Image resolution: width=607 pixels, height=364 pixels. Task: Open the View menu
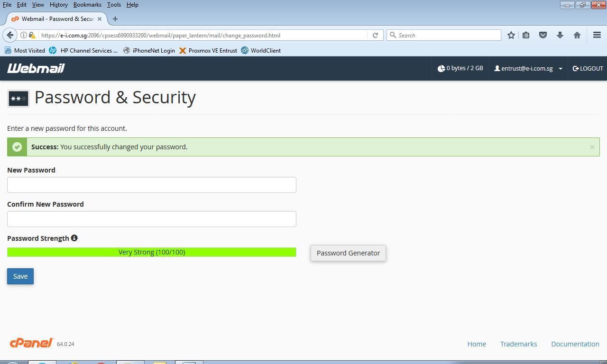pyautogui.click(x=38, y=5)
